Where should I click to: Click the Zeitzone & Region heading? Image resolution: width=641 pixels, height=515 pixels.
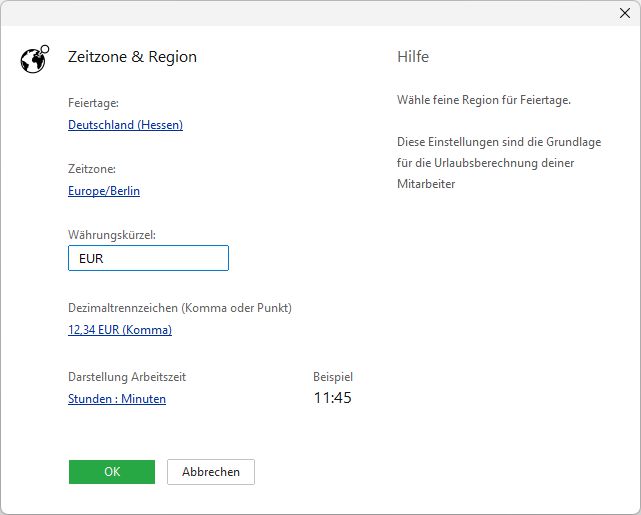(x=132, y=57)
